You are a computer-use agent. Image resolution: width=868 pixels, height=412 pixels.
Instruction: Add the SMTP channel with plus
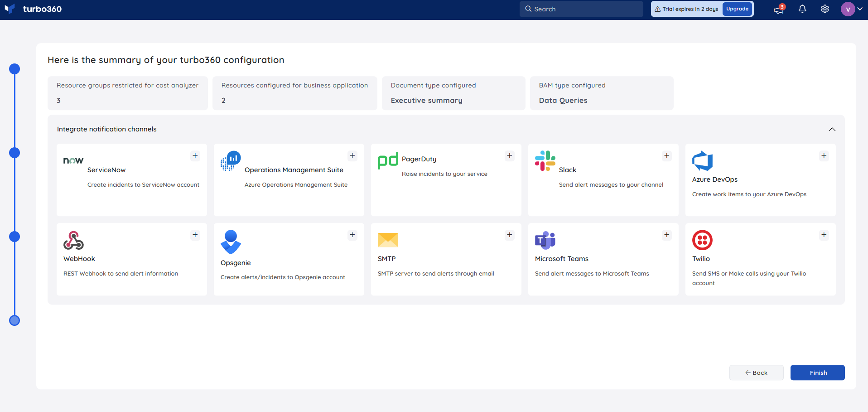[510, 235]
